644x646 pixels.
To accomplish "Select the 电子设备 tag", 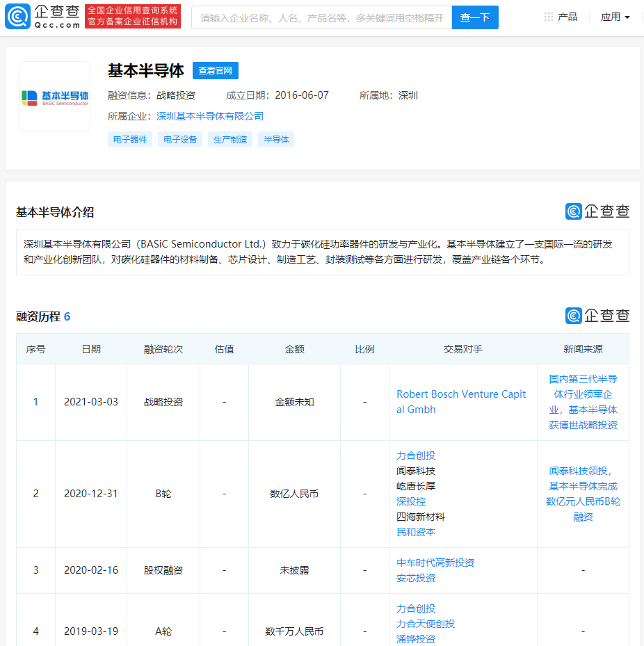I will (x=180, y=139).
